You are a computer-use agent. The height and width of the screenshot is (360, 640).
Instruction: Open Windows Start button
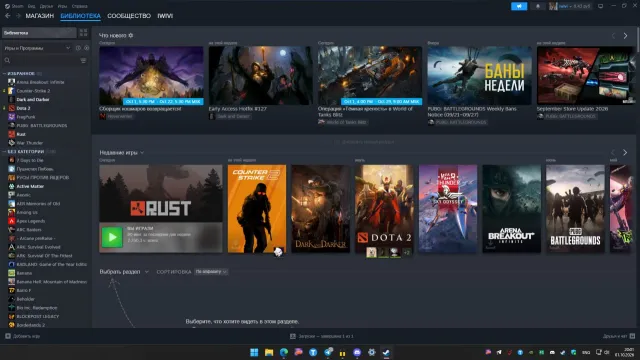(254, 352)
